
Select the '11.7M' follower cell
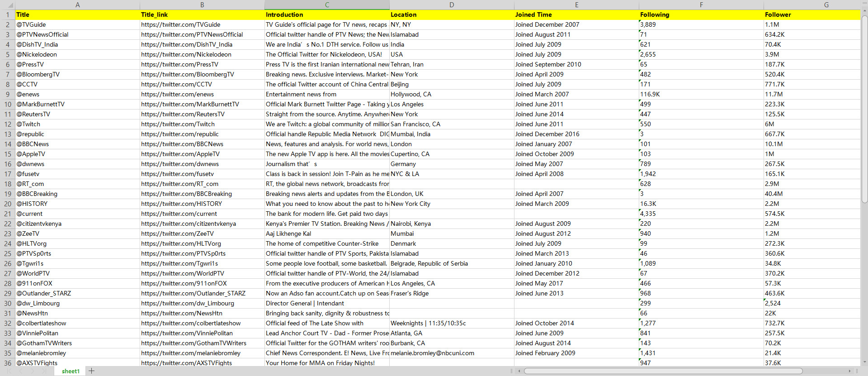click(812, 94)
